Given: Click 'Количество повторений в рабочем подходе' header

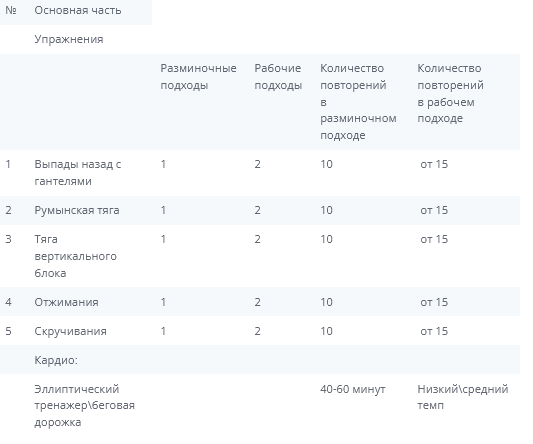Looking at the screenshot, I should [x=450, y=93].
